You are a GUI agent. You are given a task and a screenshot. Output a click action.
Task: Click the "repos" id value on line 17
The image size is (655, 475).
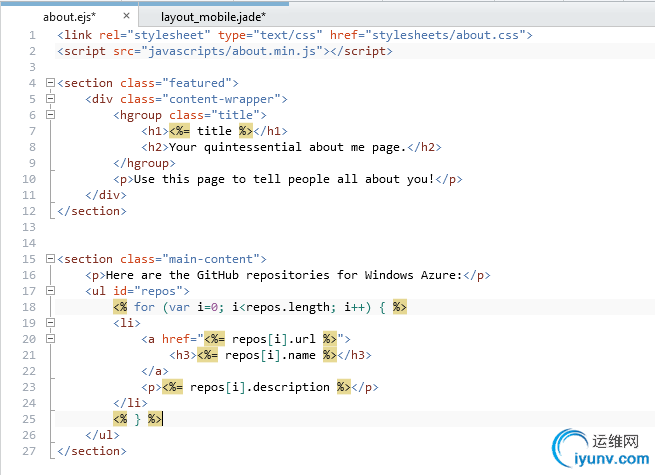pyautogui.click(x=158, y=291)
